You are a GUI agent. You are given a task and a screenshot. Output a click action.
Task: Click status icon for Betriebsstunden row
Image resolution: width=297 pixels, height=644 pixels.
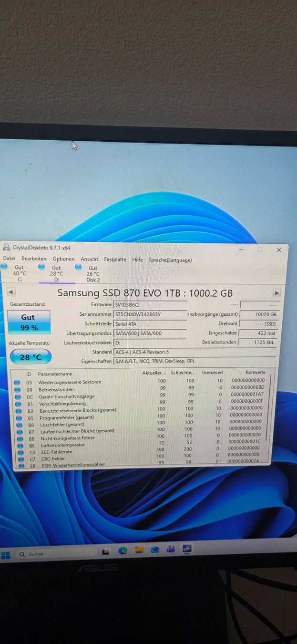point(17,389)
